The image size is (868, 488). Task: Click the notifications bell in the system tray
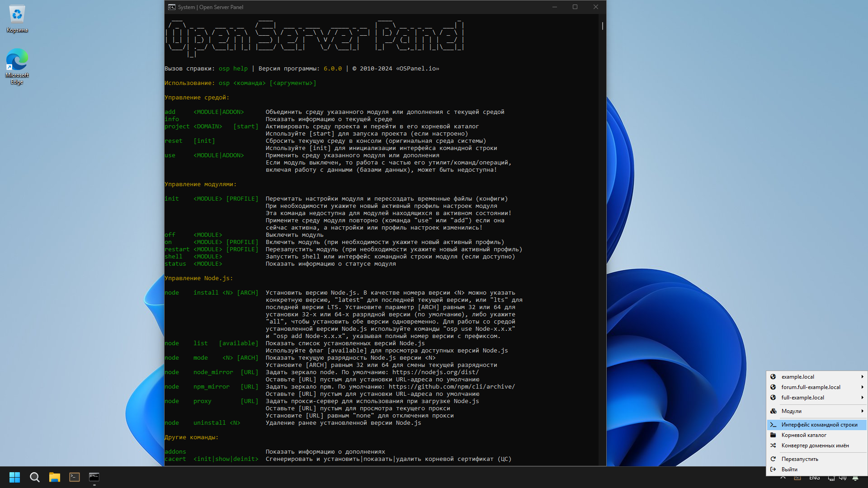(x=855, y=478)
